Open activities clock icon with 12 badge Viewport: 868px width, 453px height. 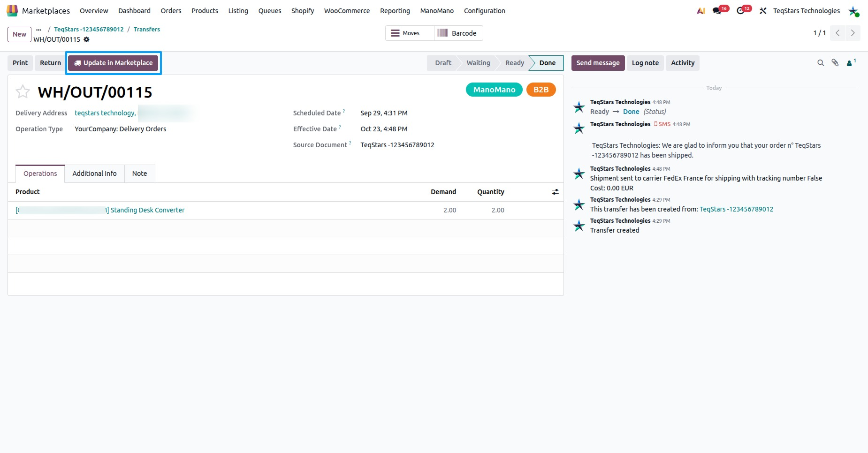click(x=743, y=10)
